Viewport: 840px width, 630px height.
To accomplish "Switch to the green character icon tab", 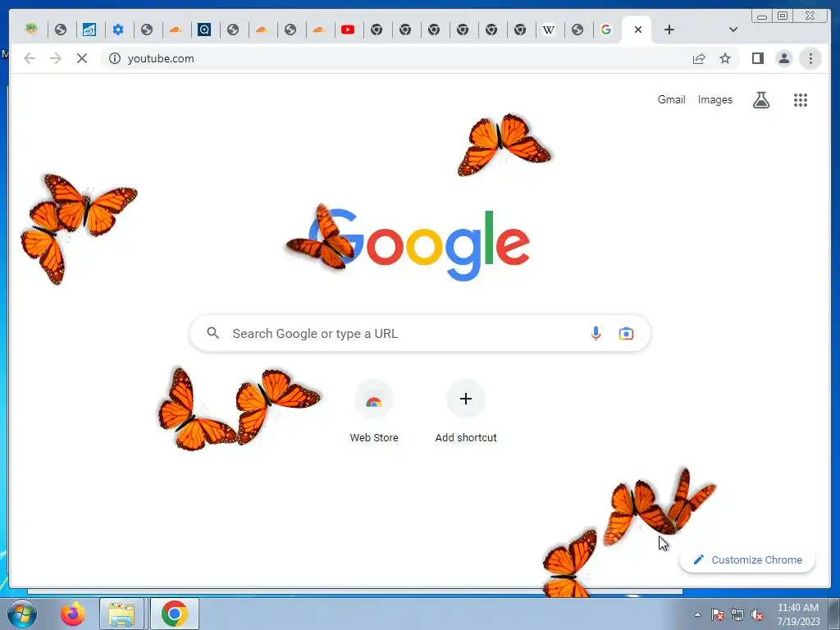I will click(32, 30).
